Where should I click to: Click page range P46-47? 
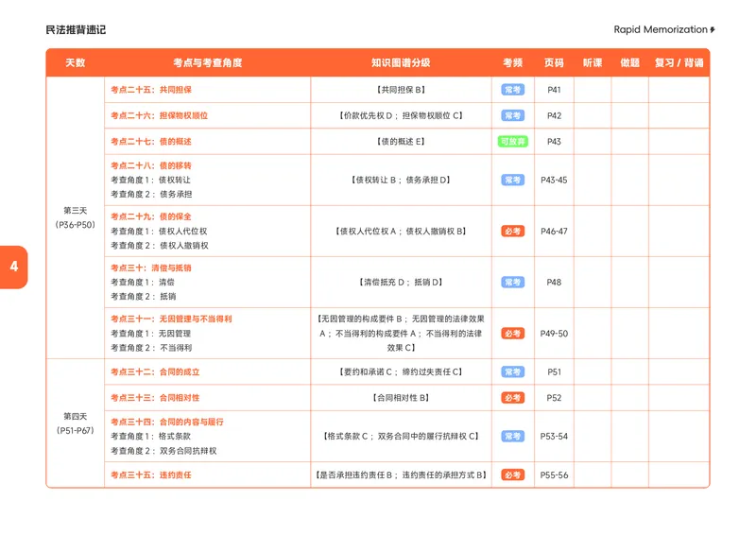tap(554, 231)
